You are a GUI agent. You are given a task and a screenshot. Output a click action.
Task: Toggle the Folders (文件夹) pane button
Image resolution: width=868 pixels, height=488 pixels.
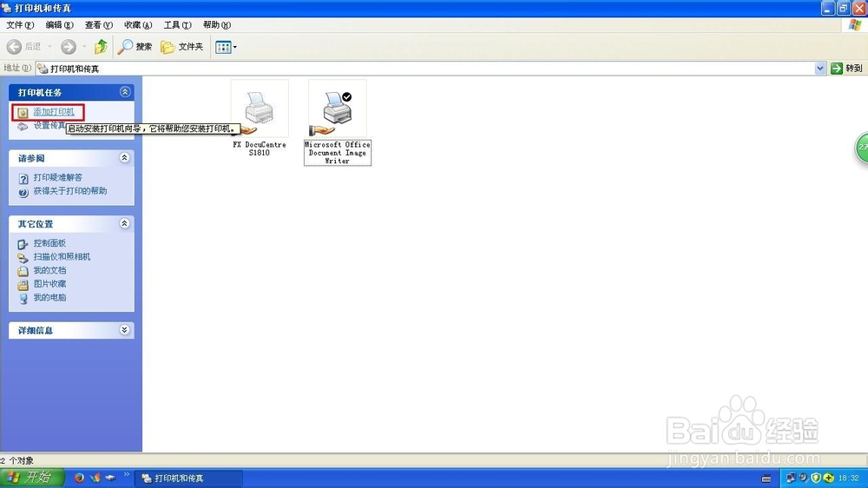point(181,47)
